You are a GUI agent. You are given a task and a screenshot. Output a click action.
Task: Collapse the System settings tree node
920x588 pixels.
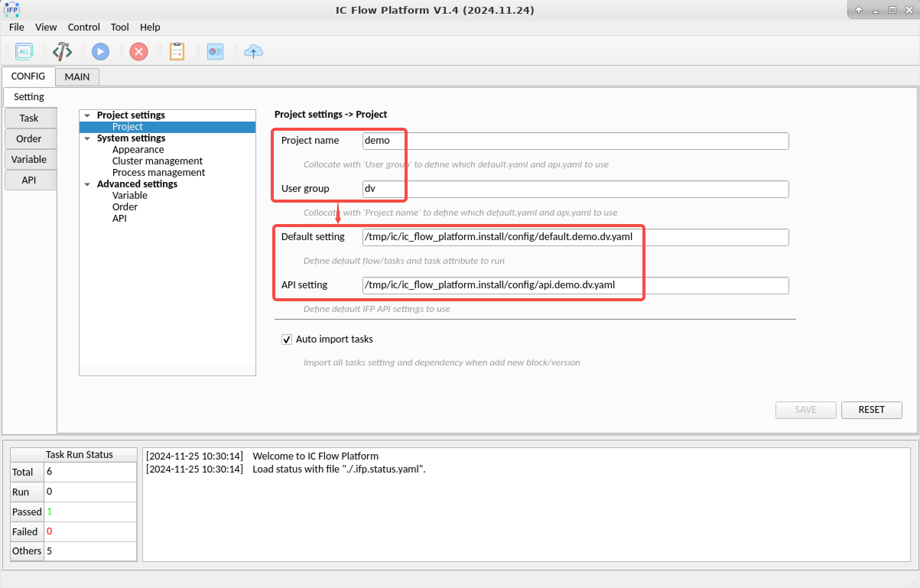point(88,138)
